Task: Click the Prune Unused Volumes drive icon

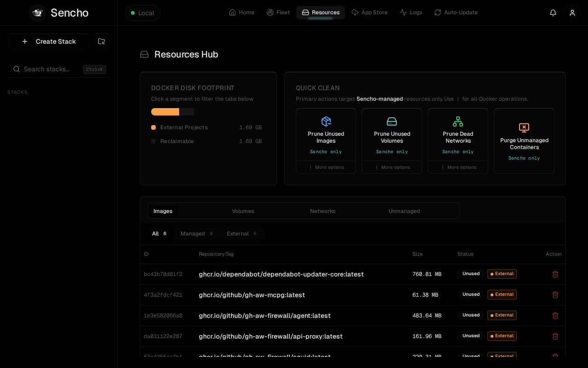Action: (392, 121)
